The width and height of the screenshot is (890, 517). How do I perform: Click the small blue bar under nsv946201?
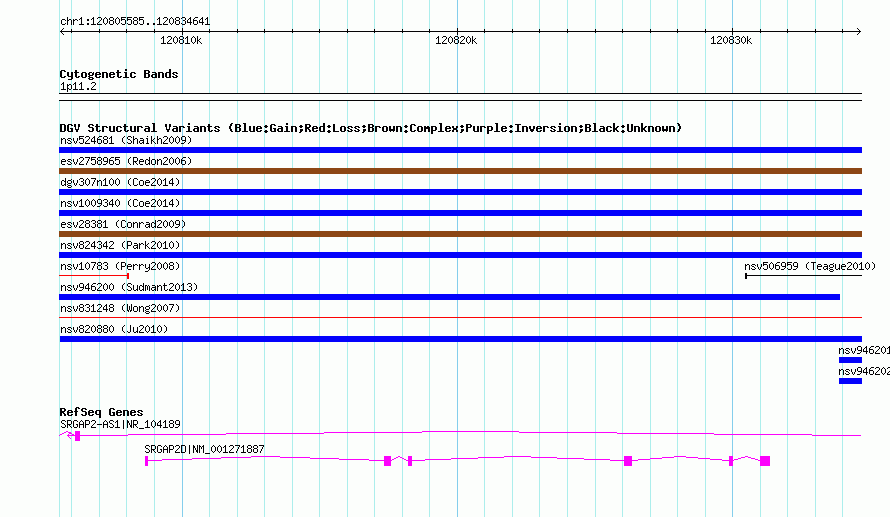pos(850,360)
